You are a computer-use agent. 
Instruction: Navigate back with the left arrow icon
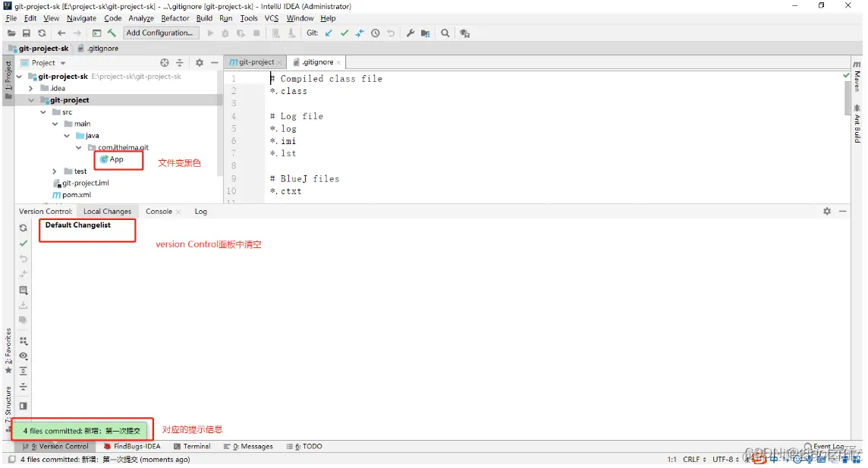tap(61, 33)
